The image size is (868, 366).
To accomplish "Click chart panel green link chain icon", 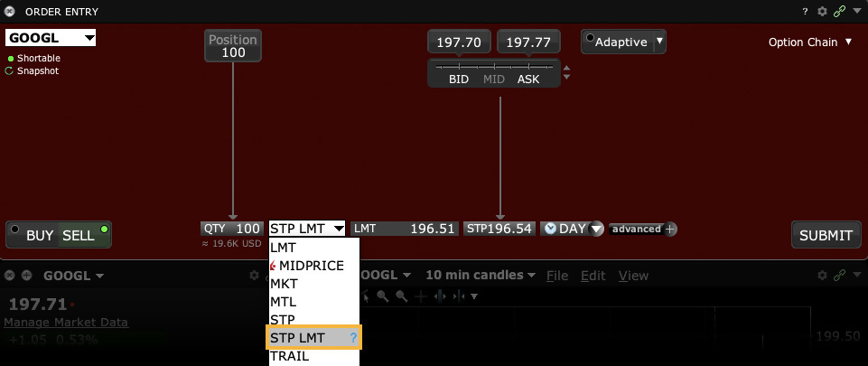I will (x=840, y=276).
